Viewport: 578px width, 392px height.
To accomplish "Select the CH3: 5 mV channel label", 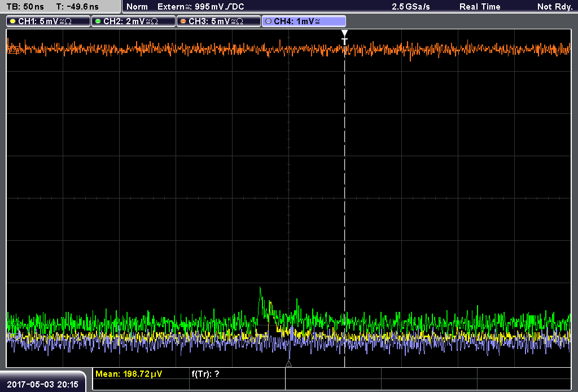I will tap(218, 21).
